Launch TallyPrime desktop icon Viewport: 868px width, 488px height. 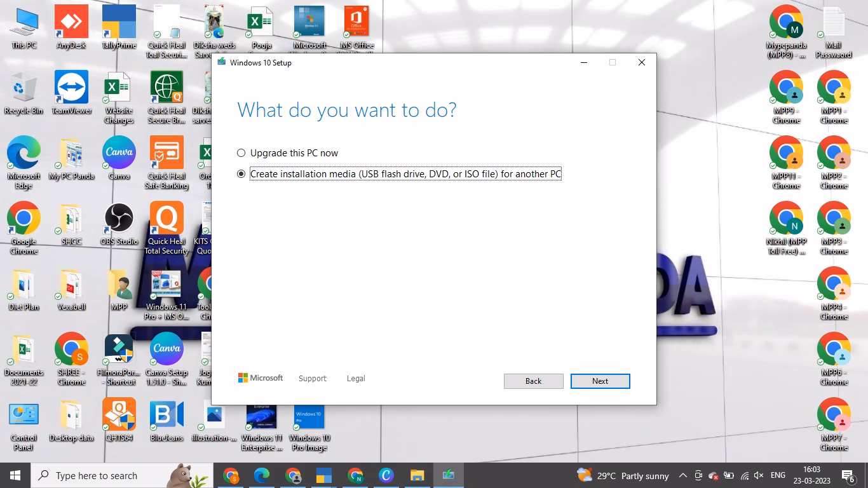118,21
